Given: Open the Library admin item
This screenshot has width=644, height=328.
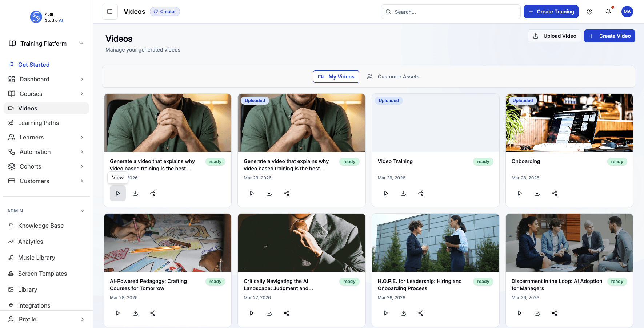Looking at the screenshot, I should pos(46,289).
